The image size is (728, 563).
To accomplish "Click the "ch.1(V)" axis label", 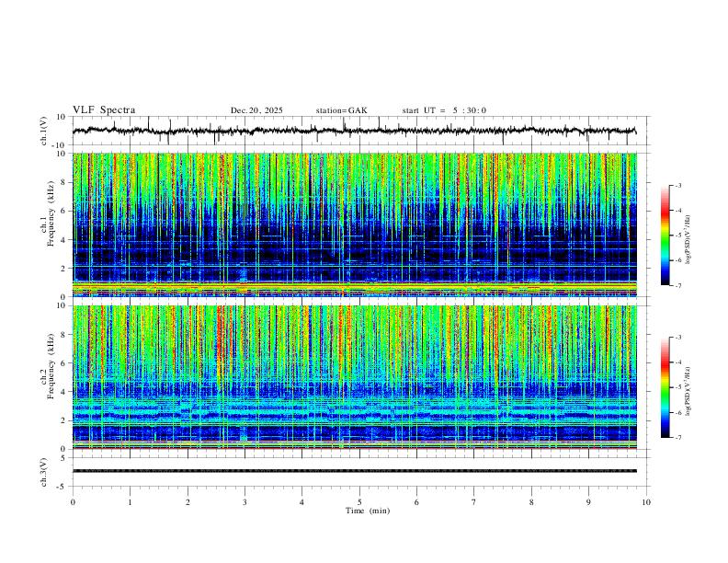I will [x=45, y=131].
